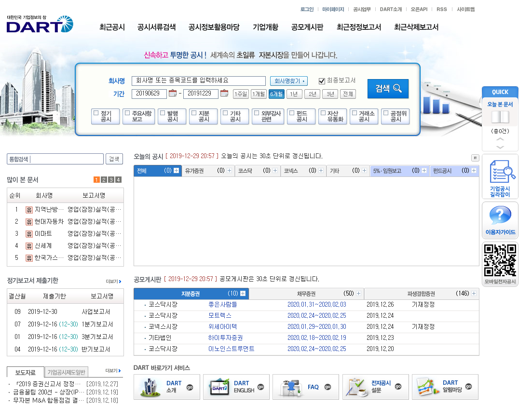The width and height of the screenshot is (532, 405).
Task: Open the FAQ shortcut
Action: coord(306,387)
